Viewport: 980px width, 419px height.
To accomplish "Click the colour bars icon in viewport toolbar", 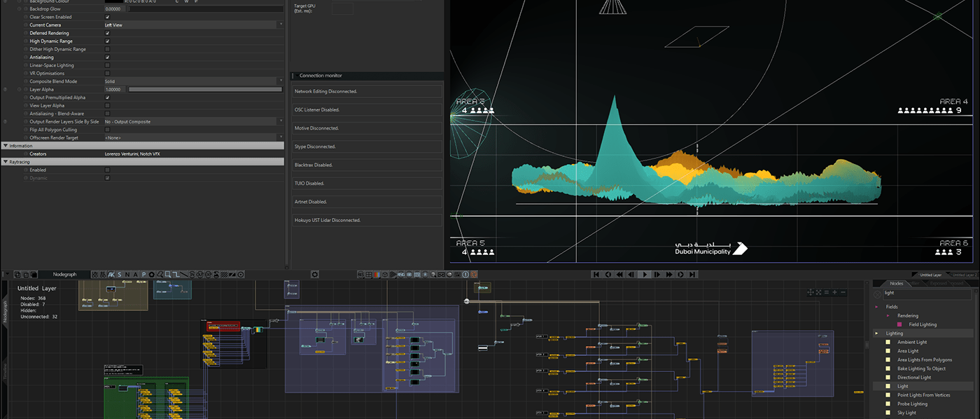I will click(x=377, y=274).
